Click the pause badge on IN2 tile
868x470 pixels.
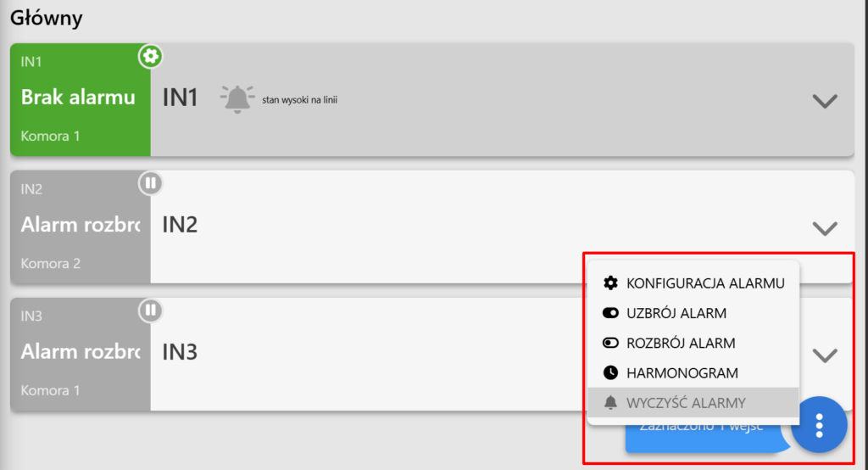click(x=150, y=183)
